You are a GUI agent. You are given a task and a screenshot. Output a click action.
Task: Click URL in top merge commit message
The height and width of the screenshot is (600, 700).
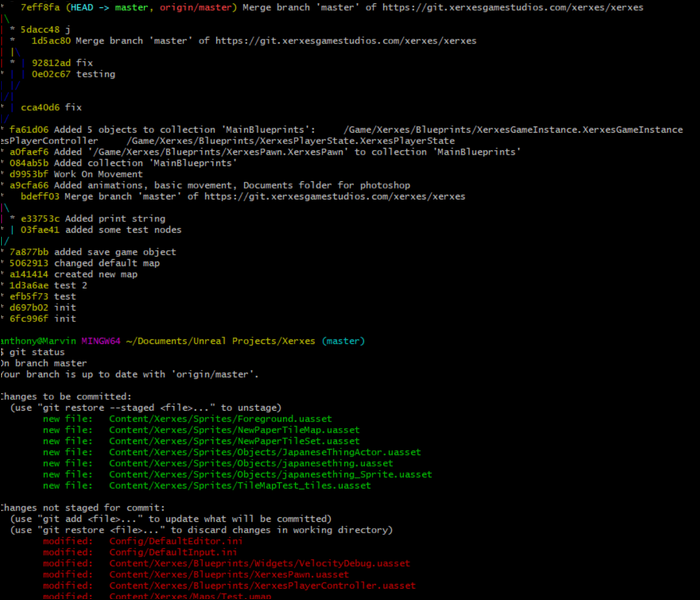point(512,7)
